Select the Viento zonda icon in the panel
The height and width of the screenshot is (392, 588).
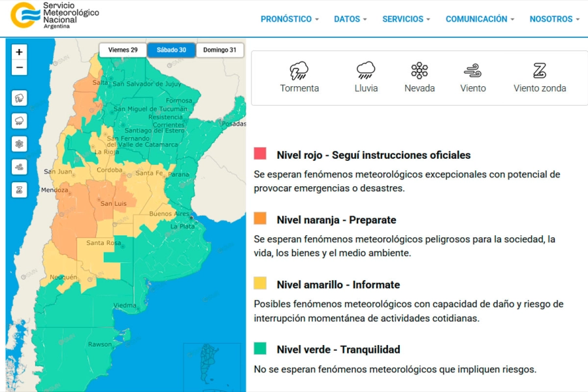[540, 71]
